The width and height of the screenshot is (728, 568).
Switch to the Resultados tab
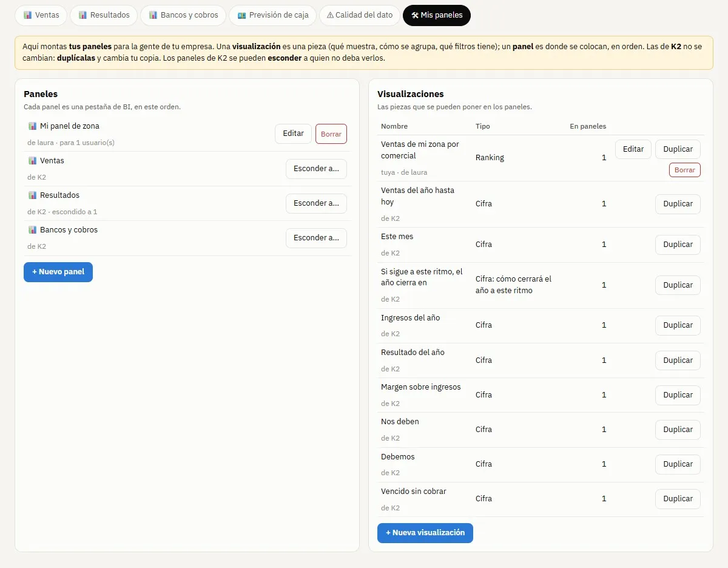[x=104, y=15]
